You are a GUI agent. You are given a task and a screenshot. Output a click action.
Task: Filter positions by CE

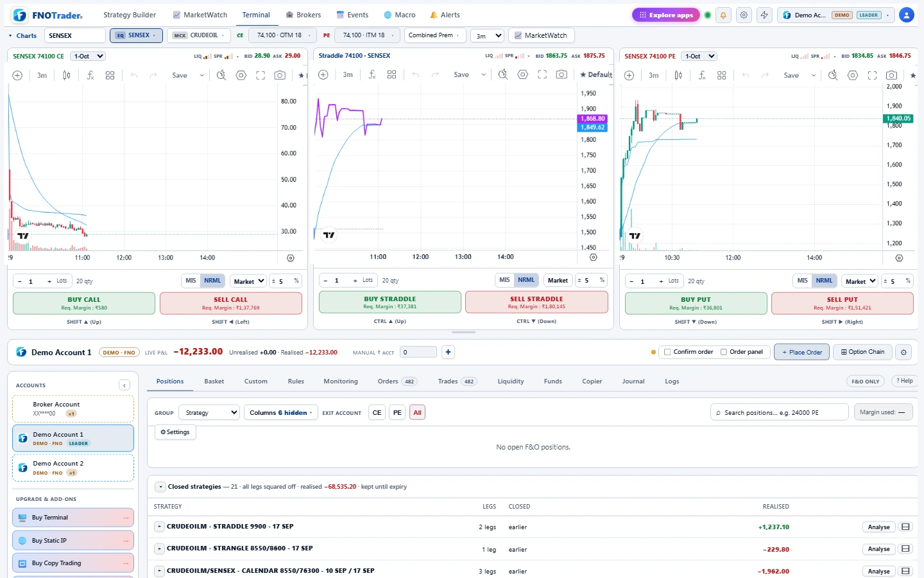pyautogui.click(x=377, y=413)
